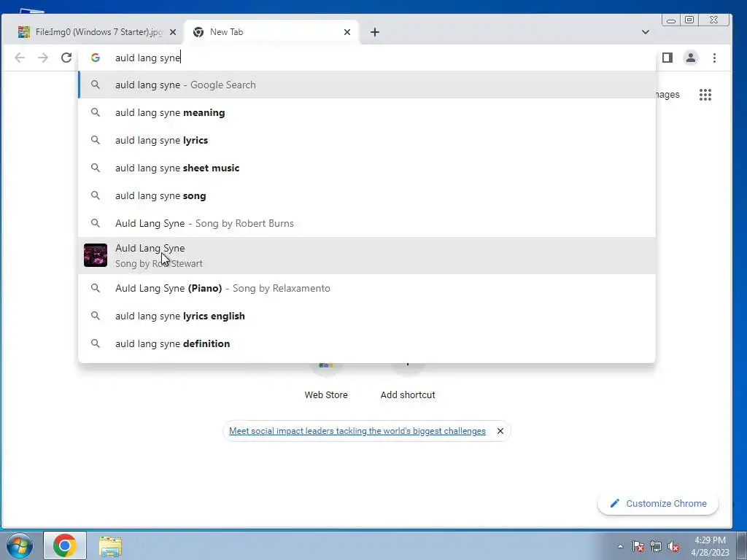Expand the tab search chevron

click(646, 32)
